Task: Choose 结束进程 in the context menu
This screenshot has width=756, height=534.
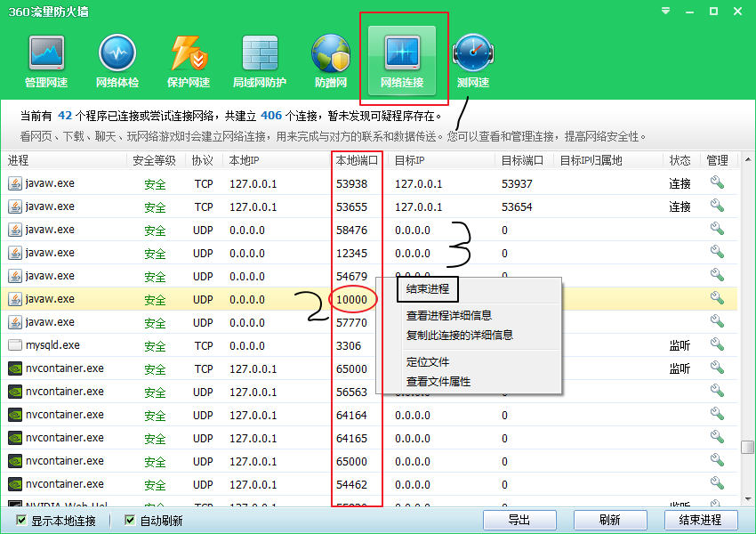Action: pyautogui.click(x=428, y=289)
